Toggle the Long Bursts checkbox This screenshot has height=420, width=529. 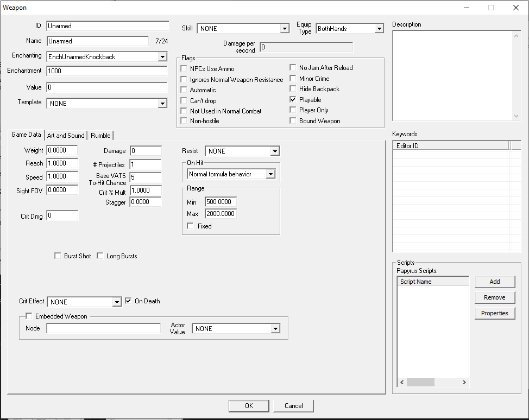(x=100, y=256)
